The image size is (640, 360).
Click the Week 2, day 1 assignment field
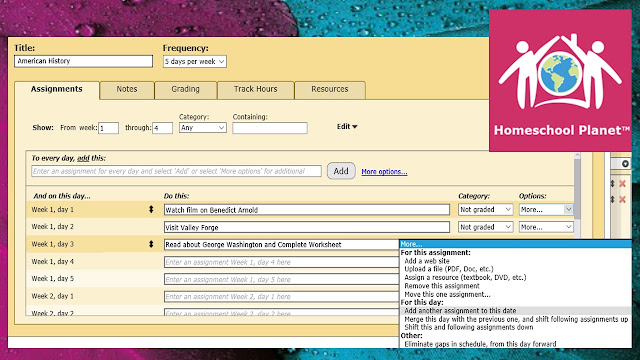282,297
